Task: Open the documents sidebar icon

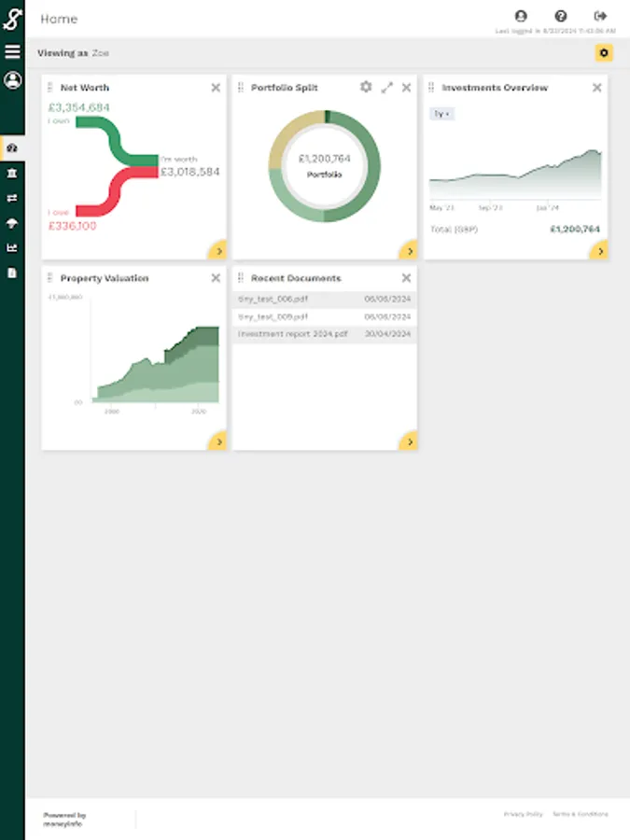Action: (x=12, y=273)
